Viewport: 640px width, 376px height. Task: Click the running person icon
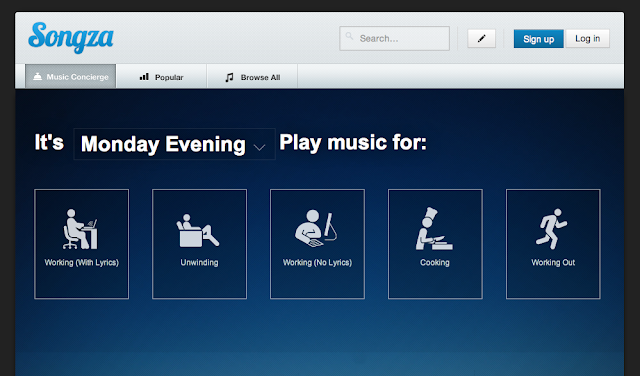point(551,229)
